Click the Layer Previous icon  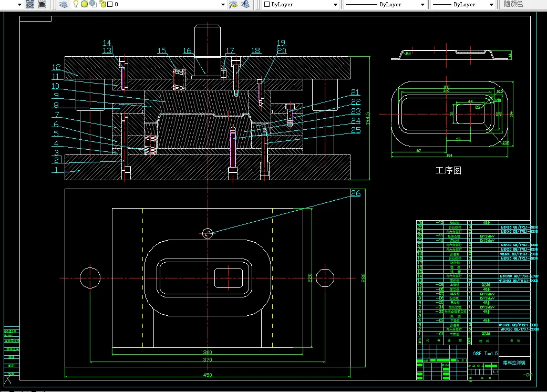pyautogui.click(x=245, y=4)
